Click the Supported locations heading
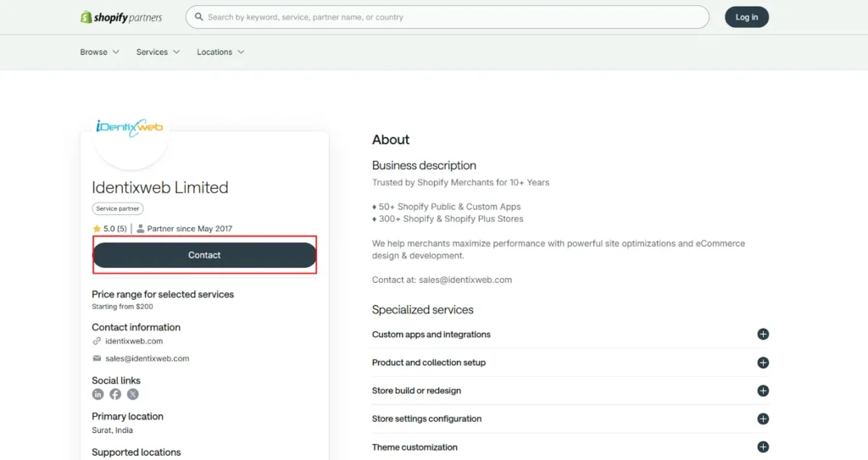The height and width of the screenshot is (460, 868). click(x=136, y=452)
